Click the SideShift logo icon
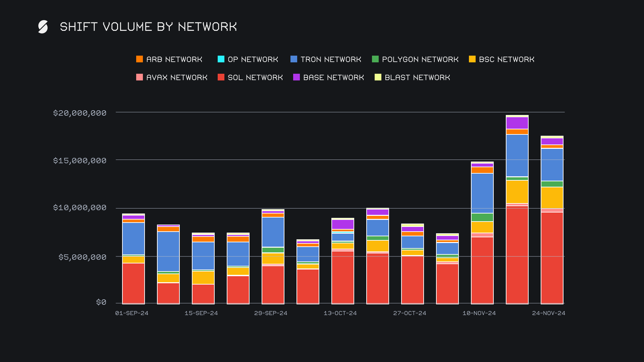 click(43, 27)
